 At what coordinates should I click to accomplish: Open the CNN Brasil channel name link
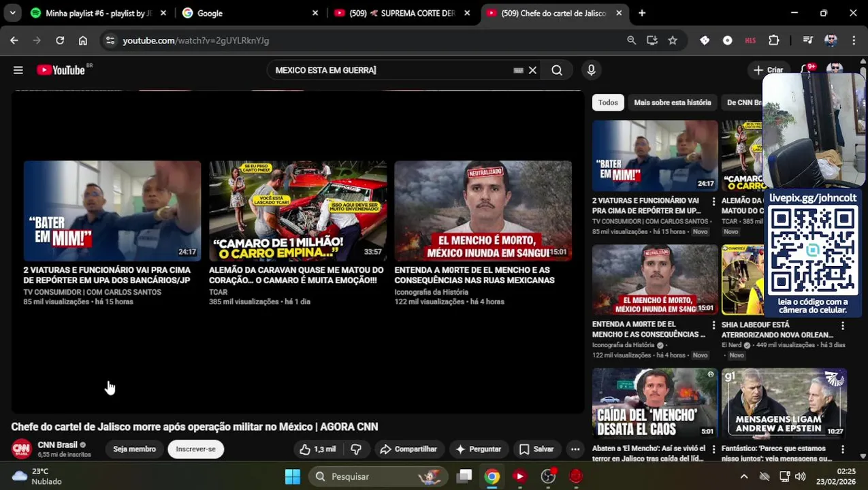(x=58, y=444)
